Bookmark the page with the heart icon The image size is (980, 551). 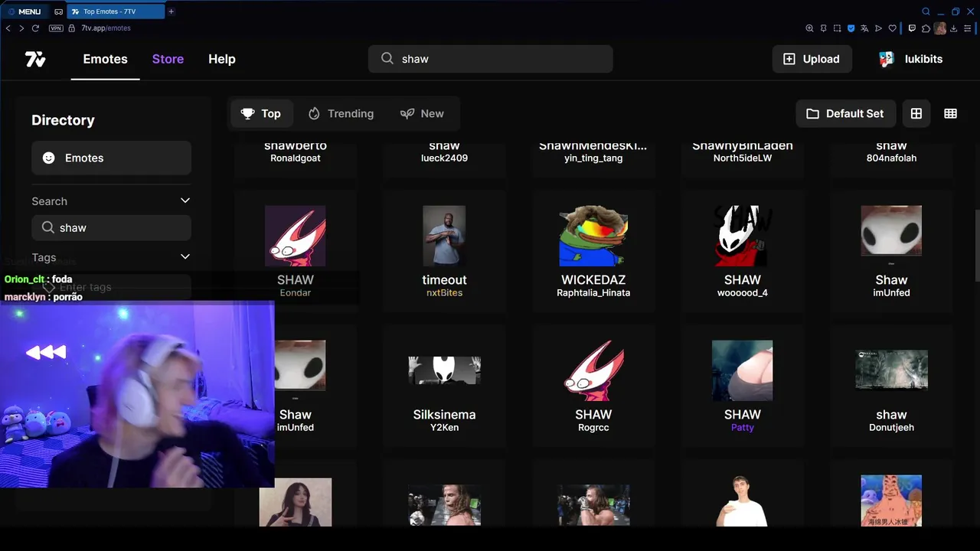pyautogui.click(x=892, y=28)
